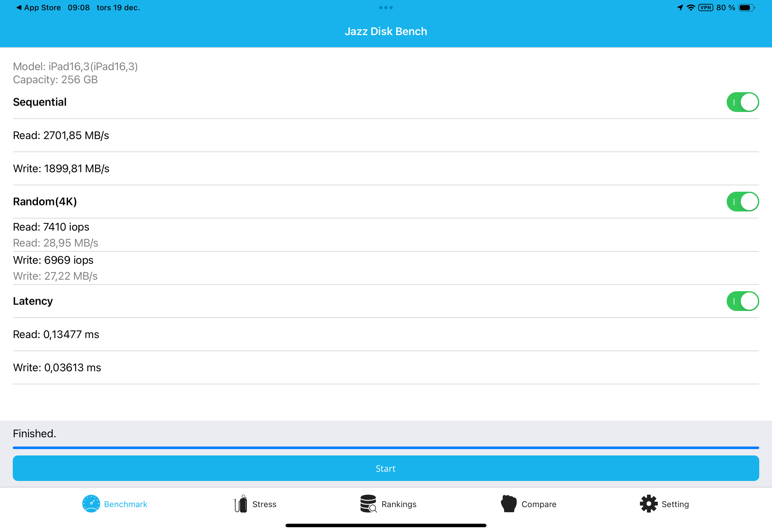Choose the Compare tab label
The height and width of the screenshot is (532, 772).
539,504
